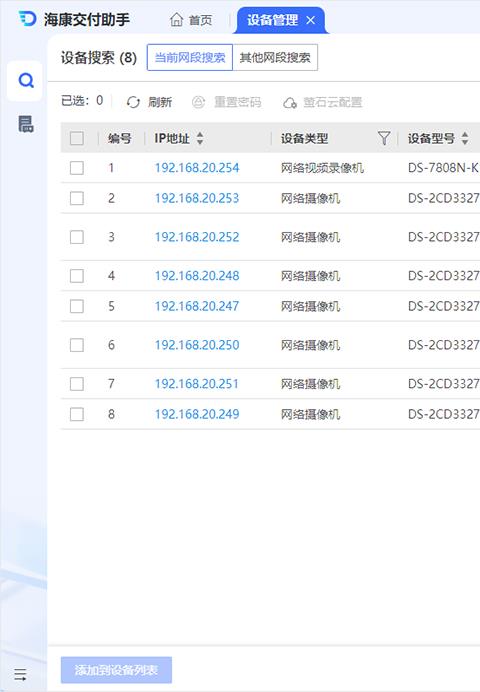Check the row for 192.168.20.248

point(77,276)
